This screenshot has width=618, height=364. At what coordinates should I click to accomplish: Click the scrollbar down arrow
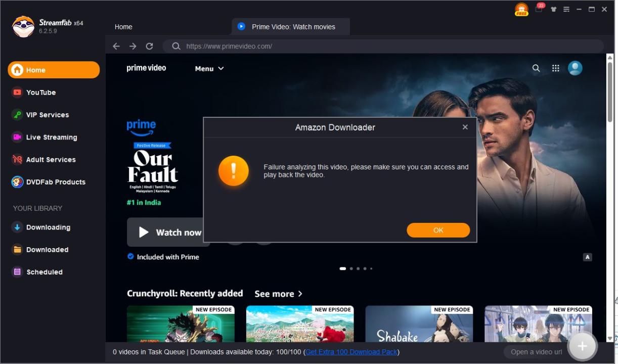[x=610, y=338]
